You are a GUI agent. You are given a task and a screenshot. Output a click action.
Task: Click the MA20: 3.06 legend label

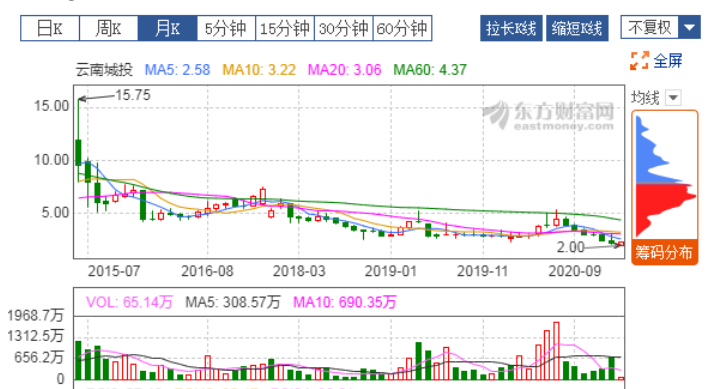344,70
